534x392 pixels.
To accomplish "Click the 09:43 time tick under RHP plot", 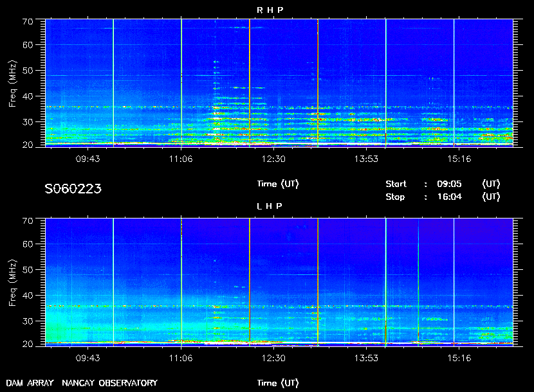I will [88, 159].
